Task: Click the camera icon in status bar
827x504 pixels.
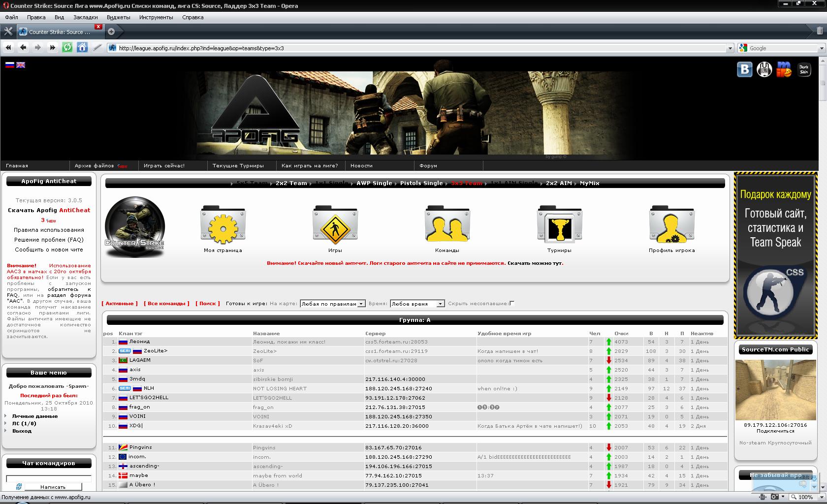Action: click(775, 497)
